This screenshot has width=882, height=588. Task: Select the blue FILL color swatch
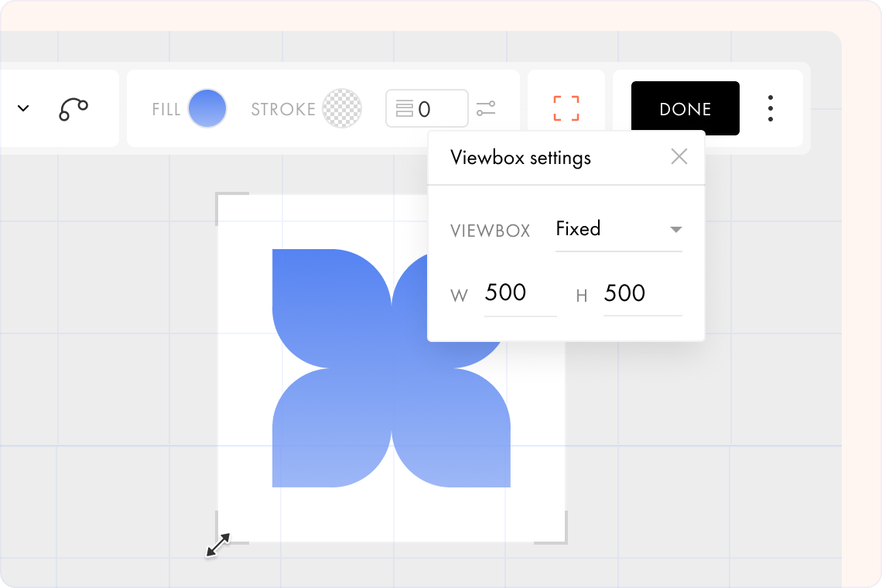pyautogui.click(x=207, y=108)
